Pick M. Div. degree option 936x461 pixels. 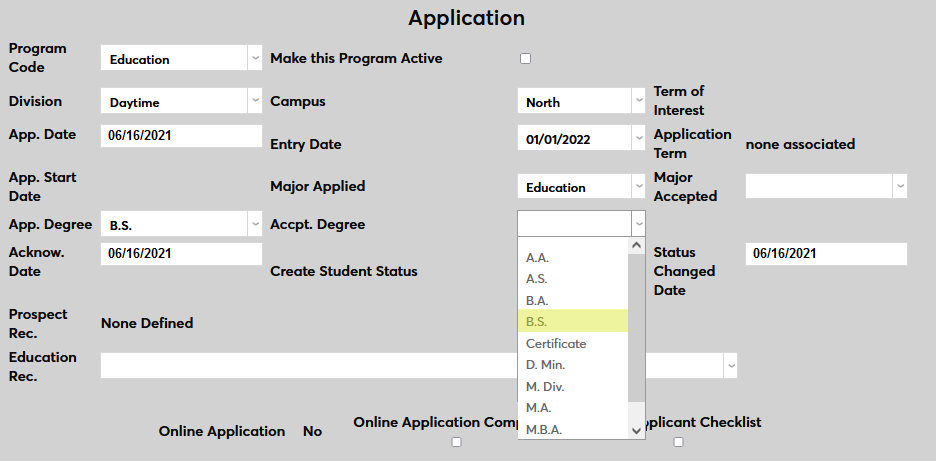point(573,386)
